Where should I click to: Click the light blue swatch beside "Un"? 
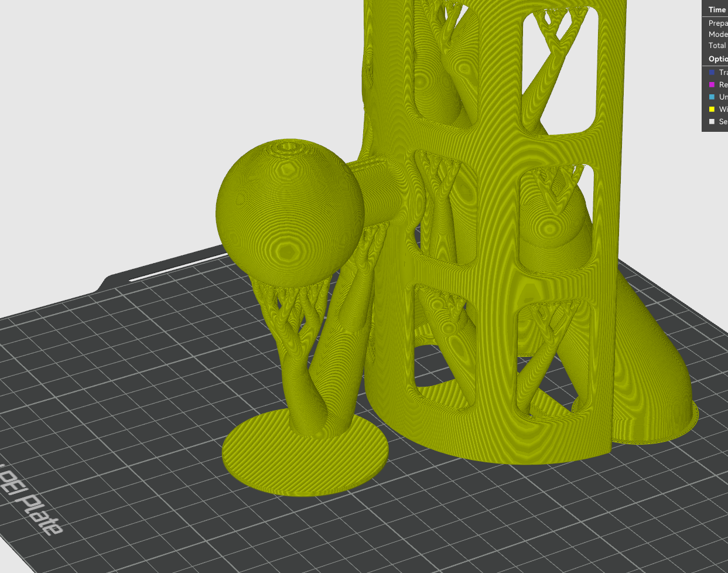tap(712, 97)
